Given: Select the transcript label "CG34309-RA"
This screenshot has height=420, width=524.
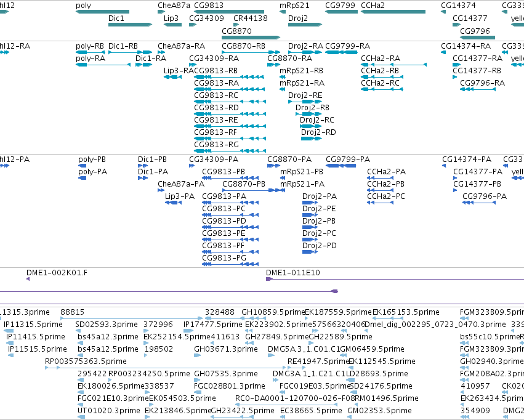Looking at the screenshot, I should 214,59.
